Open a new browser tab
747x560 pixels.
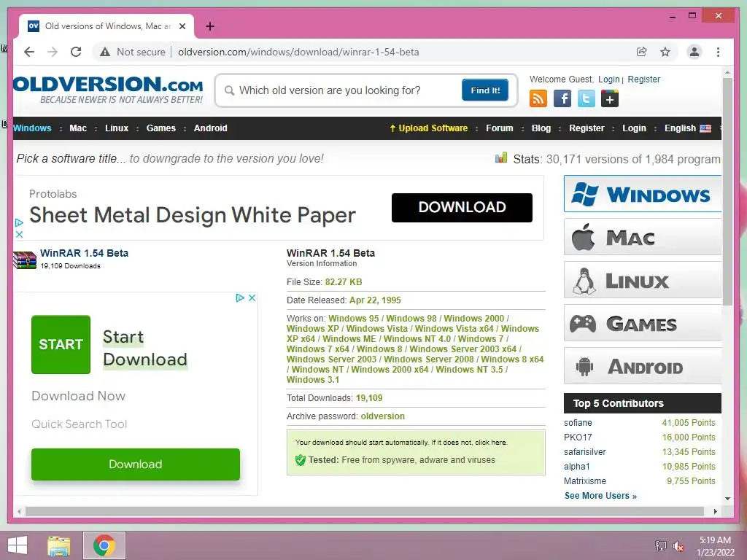click(209, 26)
